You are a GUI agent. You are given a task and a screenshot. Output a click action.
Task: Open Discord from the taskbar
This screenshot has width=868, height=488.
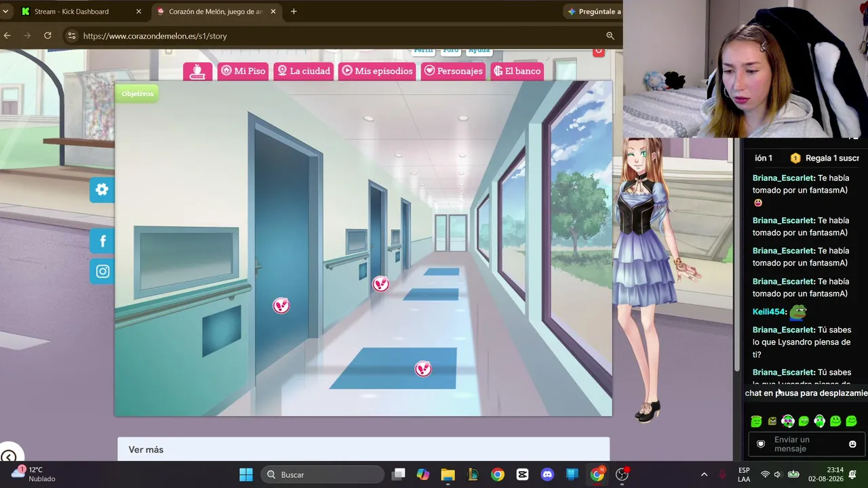tap(547, 474)
